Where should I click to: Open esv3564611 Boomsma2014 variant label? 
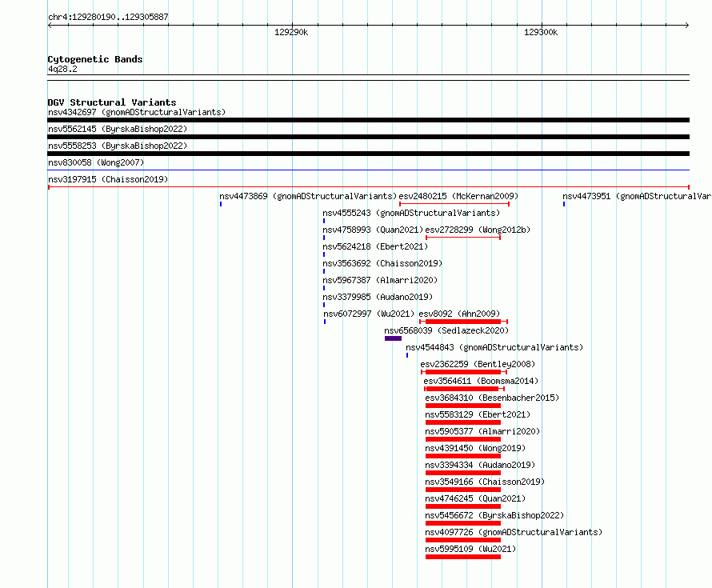pos(481,381)
